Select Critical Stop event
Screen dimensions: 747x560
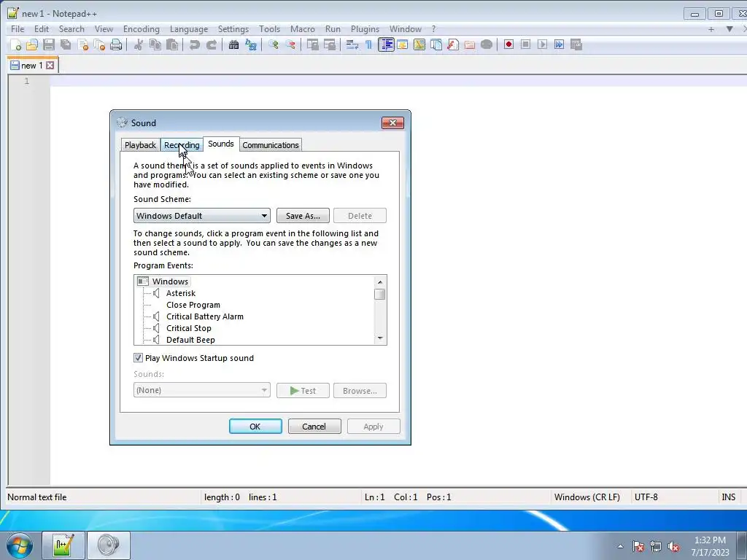[x=188, y=328]
